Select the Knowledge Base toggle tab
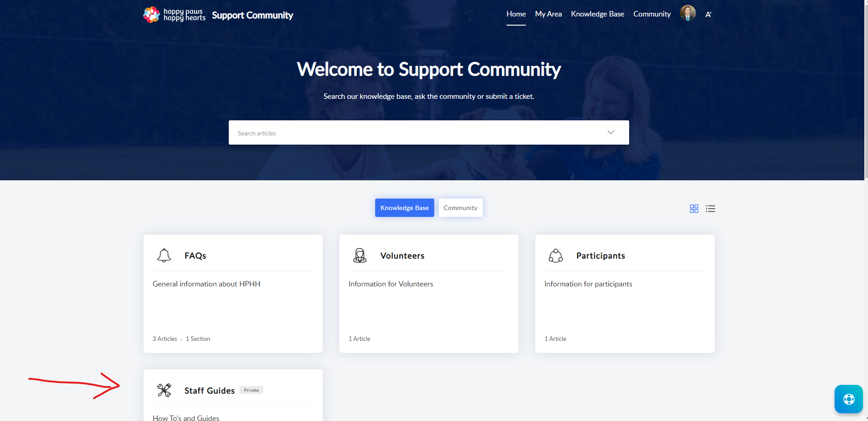 [x=404, y=208]
